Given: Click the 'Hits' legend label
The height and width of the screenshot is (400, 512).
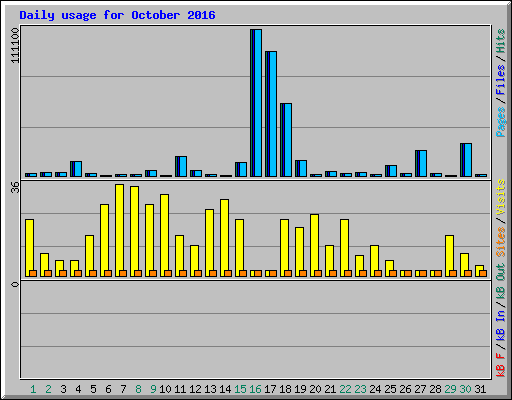Looking at the screenshot, I should 501,41.
